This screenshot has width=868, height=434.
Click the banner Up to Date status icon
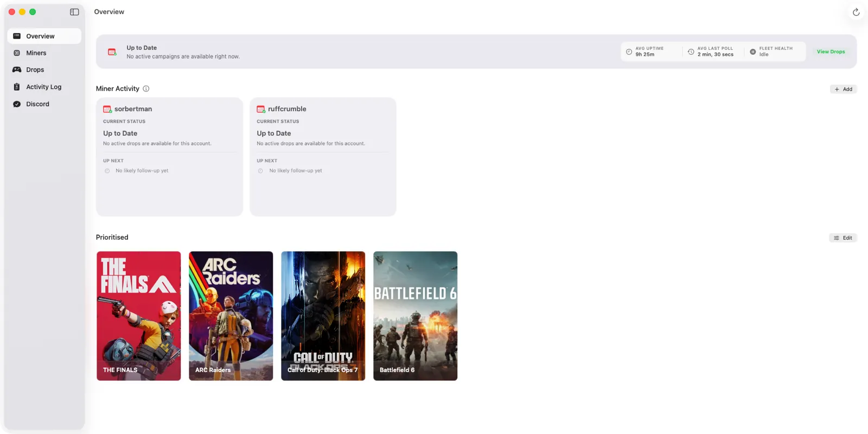[112, 52]
